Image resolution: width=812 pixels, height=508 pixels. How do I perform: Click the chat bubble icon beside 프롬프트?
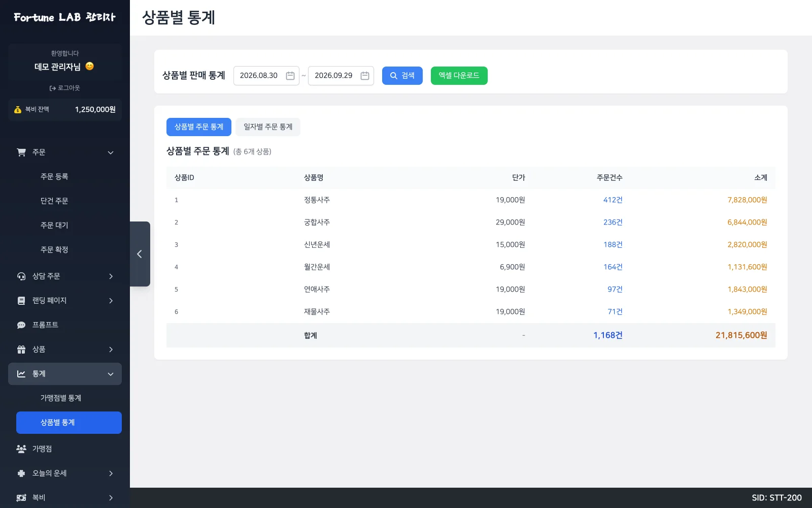coord(21,325)
